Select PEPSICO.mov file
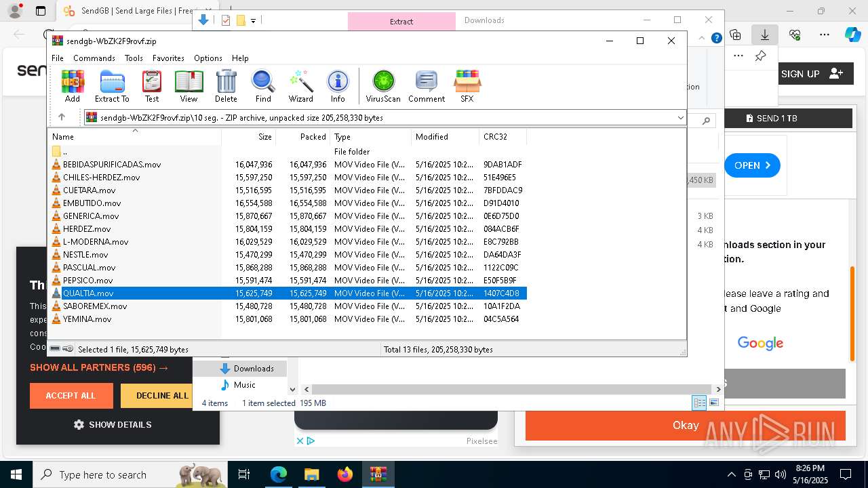This screenshot has width=868, height=488. [87, 281]
